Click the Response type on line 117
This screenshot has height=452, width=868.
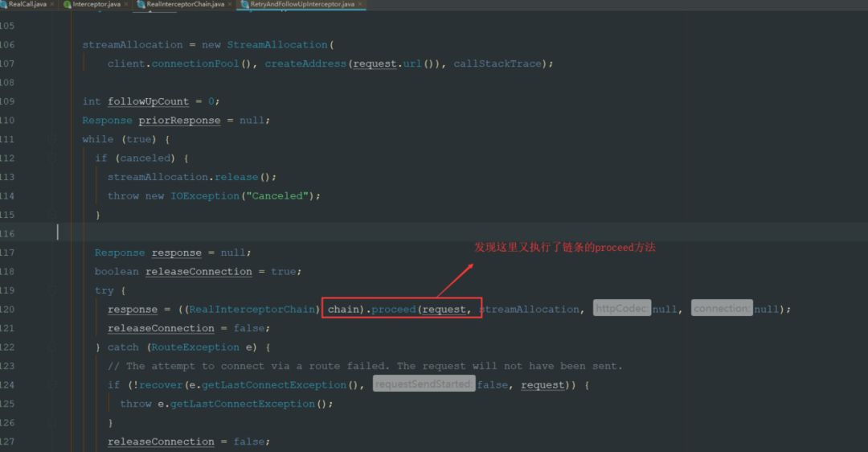click(x=120, y=253)
